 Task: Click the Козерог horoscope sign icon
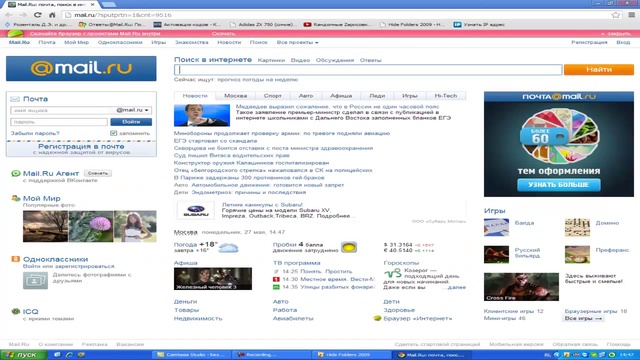coord(393,273)
